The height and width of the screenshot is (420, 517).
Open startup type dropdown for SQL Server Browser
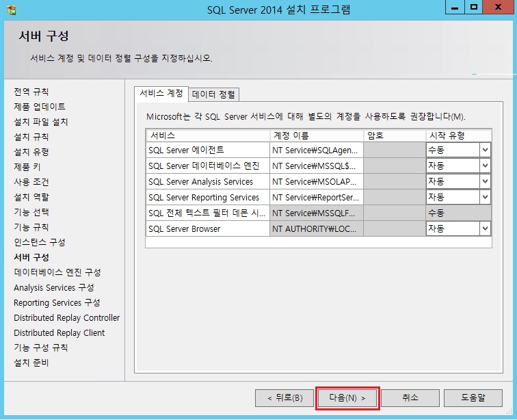pyautogui.click(x=485, y=228)
